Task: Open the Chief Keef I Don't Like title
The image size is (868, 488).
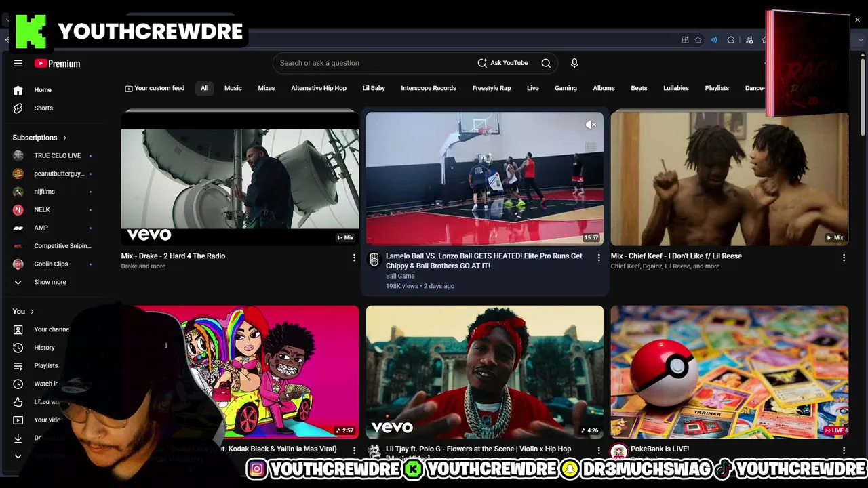Action: (676, 256)
